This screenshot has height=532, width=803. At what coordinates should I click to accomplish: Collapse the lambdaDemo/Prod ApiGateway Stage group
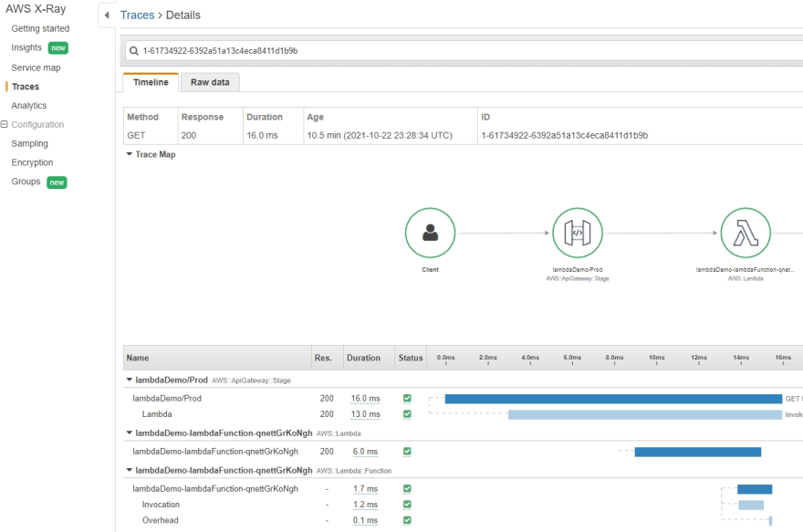click(x=129, y=380)
